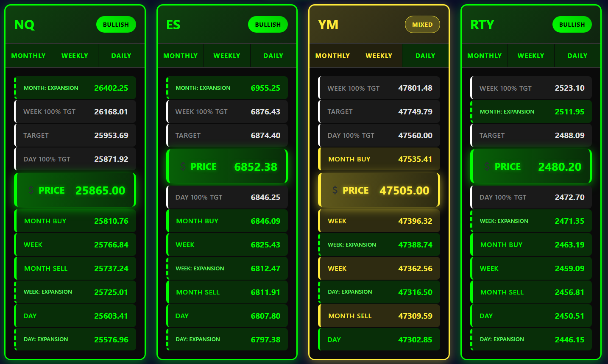Image resolution: width=608 pixels, height=364 pixels.
Task: Click the highlighted PRICE 47505.00 bar on YM
Action: coord(379,190)
